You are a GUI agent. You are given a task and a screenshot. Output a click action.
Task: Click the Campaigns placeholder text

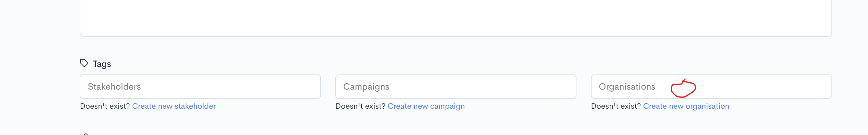[366, 87]
